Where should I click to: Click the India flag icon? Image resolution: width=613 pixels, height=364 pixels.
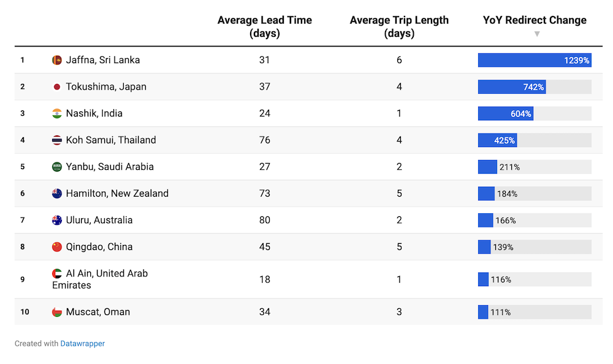click(x=57, y=113)
